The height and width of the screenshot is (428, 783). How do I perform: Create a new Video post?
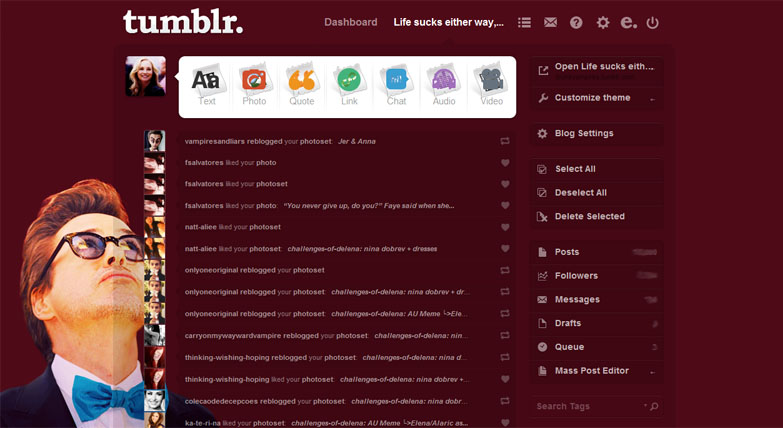point(491,85)
